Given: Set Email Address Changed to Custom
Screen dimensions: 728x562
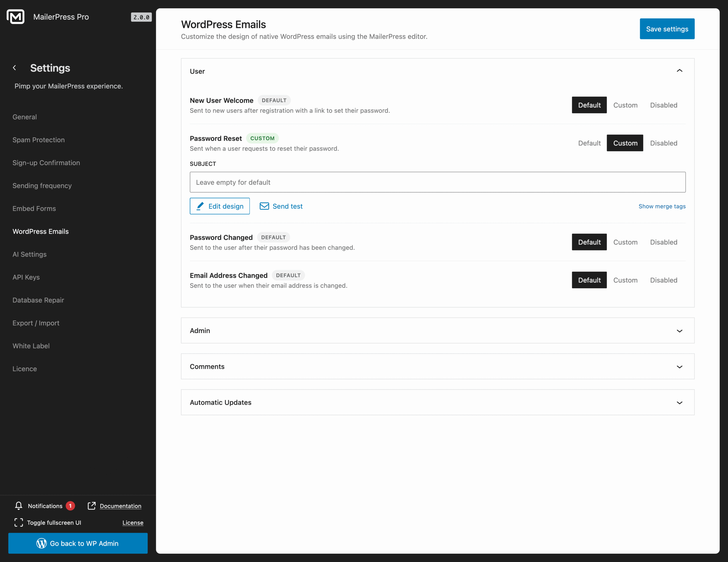Looking at the screenshot, I should point(625,280).
